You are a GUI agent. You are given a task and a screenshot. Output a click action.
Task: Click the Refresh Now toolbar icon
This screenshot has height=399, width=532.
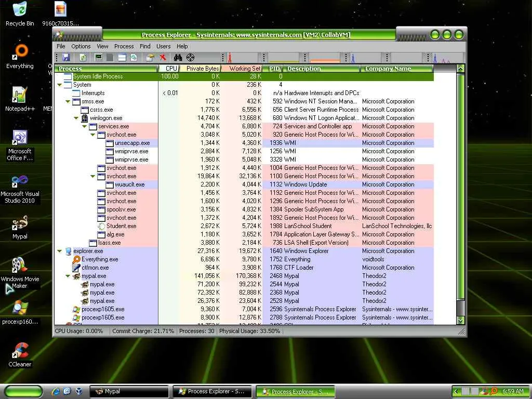83,58
